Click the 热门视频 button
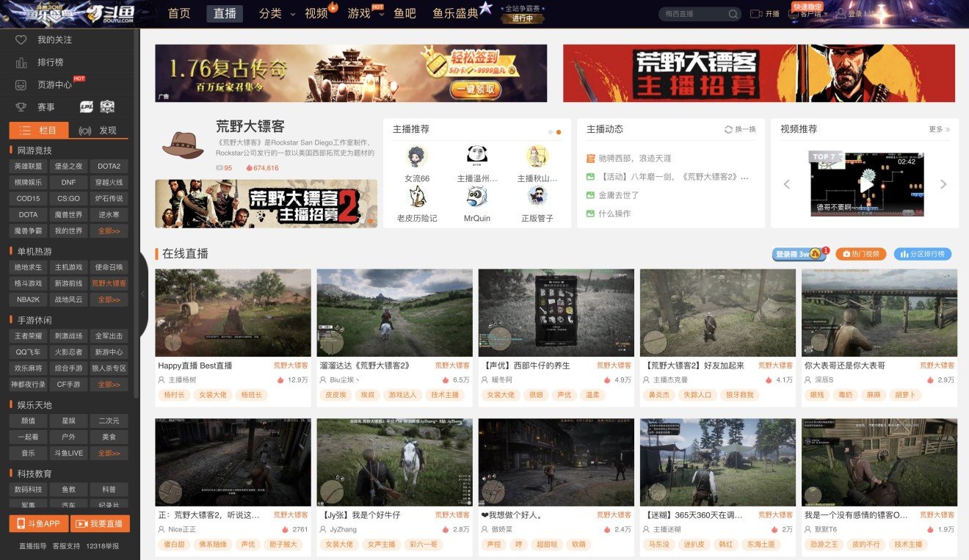Screen dimensions: 969x560 (x=862, y=254)
